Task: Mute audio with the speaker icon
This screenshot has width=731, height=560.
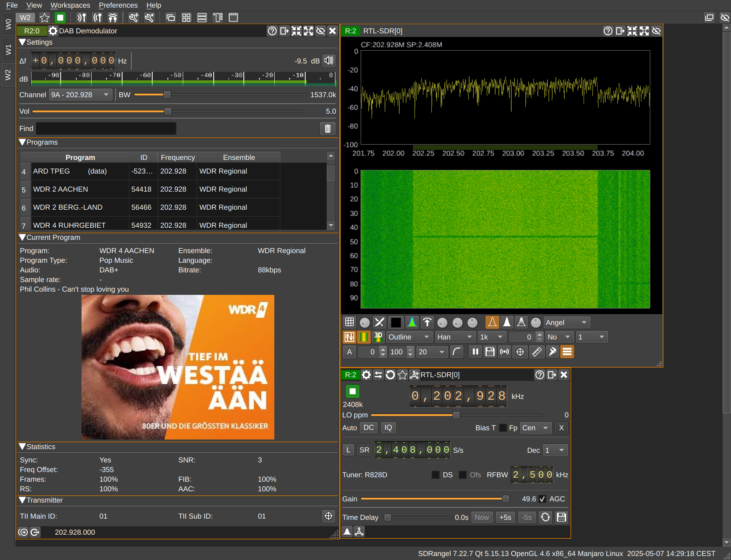Action: pos(329,61)
